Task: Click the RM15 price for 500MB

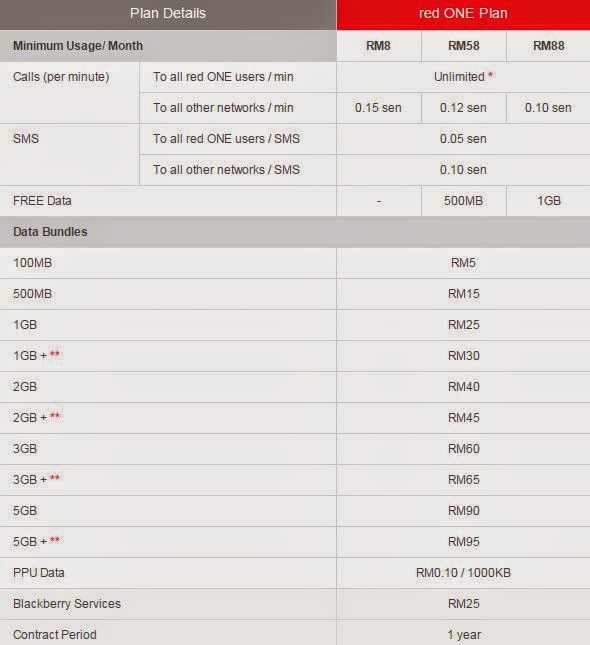Action: tap(464, 294)
